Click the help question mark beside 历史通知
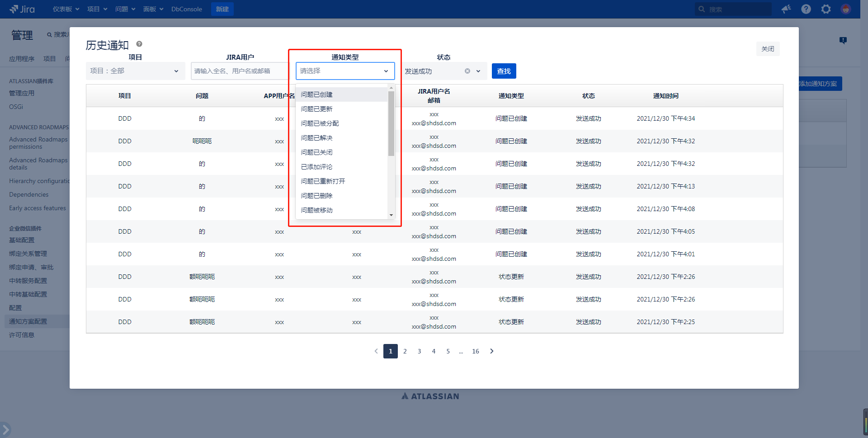This screenshot has height=438, width=868. (139, 44)
